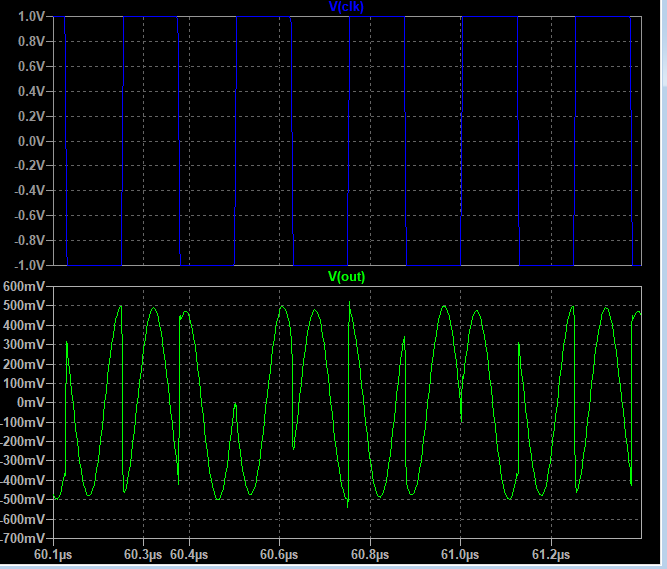The width and height of the screenshot is (667, 569).
Task: Click the -1.0V label on upper axis
Action: pos(31,265)
